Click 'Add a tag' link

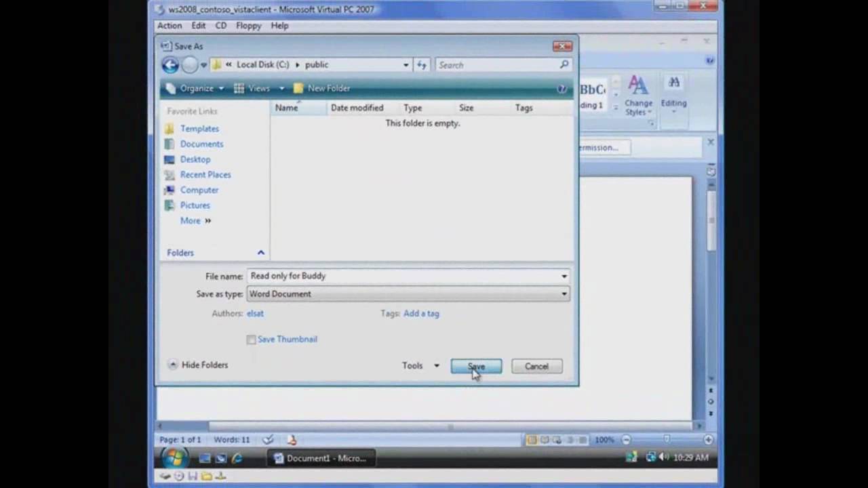(421, 314)
